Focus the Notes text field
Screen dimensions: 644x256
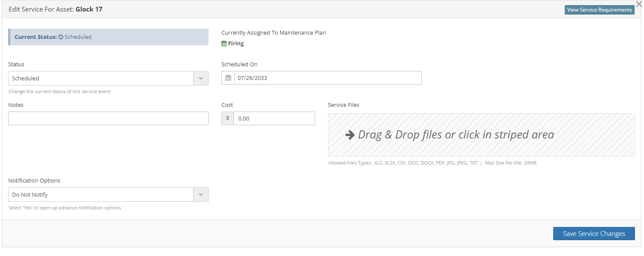point(108,118)
